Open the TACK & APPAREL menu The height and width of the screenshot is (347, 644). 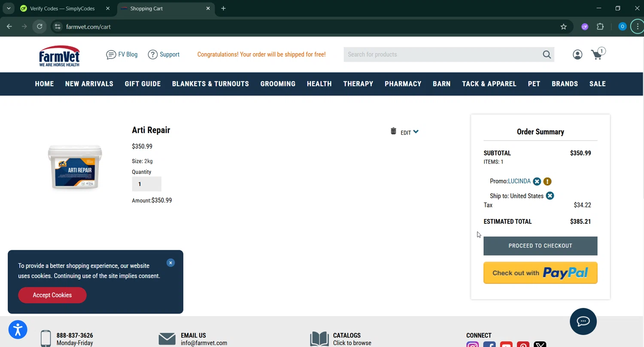(x=489, y=84)
